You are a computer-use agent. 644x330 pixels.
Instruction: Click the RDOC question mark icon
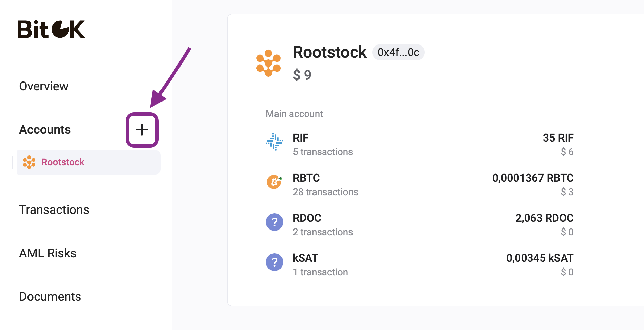(x=274, y=222)
